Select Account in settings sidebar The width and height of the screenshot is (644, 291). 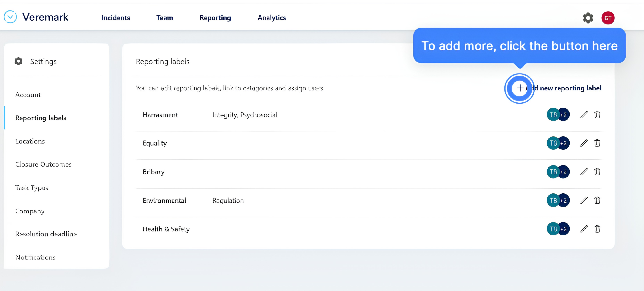point(28,95)
